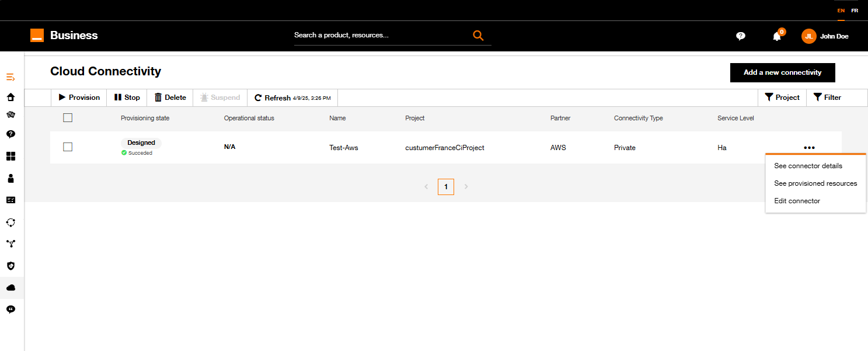Click the Provision toolbar button

[79, 98]
